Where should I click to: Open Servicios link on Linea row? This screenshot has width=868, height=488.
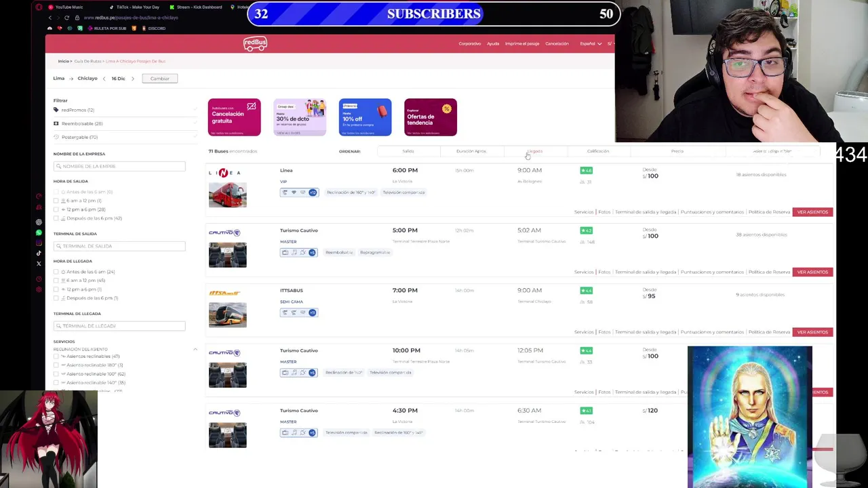pos(584,212)
